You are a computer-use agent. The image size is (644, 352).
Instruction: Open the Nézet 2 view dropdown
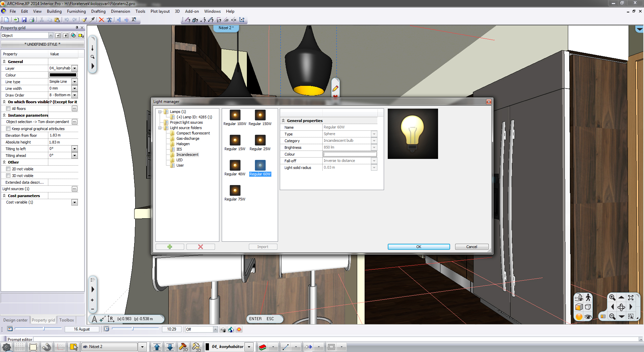click(143, 347)
